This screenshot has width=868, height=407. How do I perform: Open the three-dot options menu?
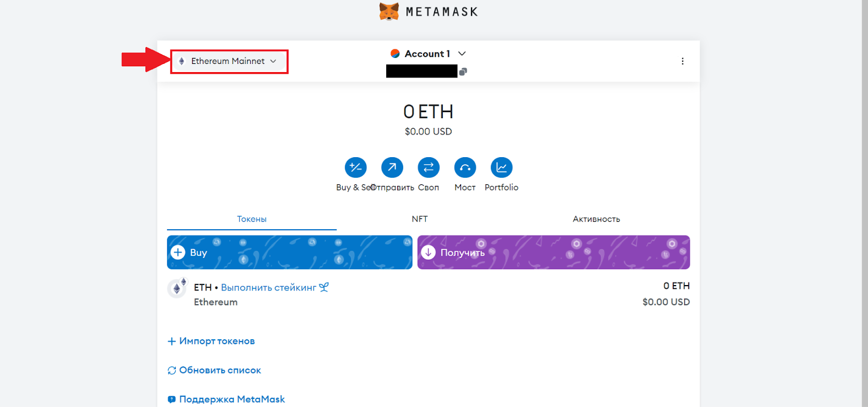(682, 61)
